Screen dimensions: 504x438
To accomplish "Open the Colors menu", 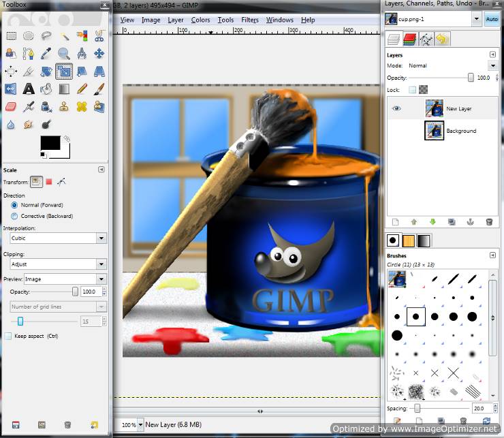I will pyautogui.click(x=200, y=20).
